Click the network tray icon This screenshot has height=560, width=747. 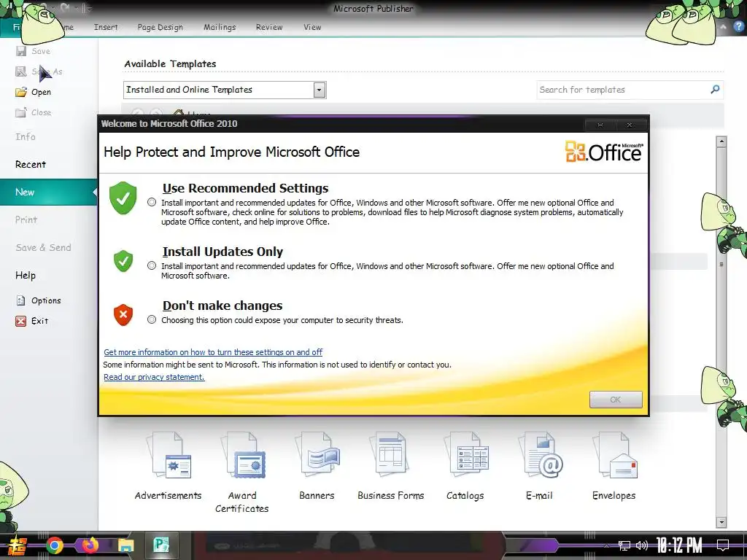pos(624,545)
